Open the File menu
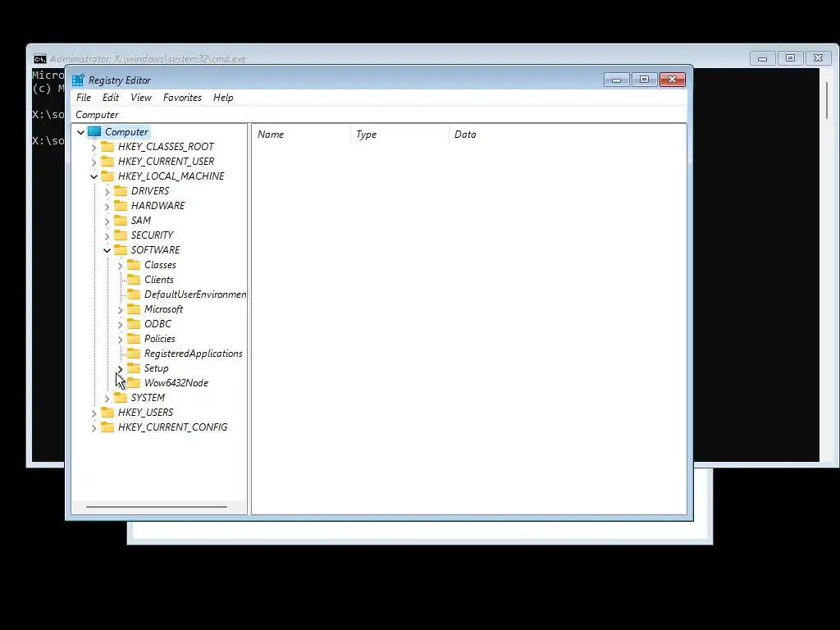Screen dimensions: 840x630 pos(84,98)
